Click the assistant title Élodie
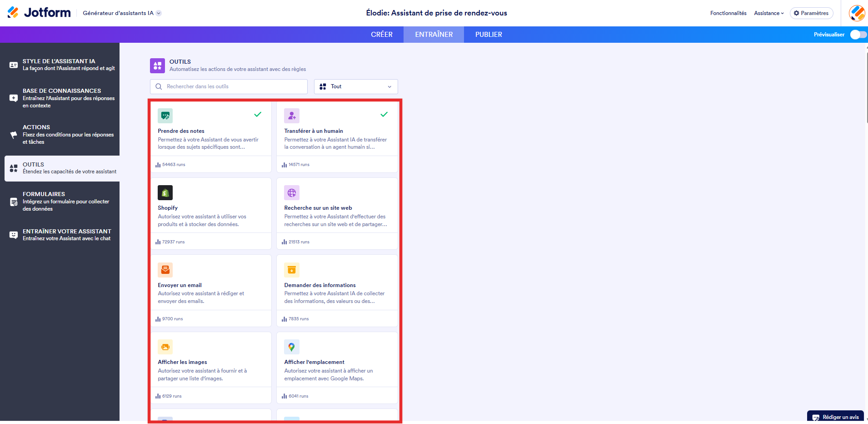868x424 pixels. [x=436, y=13]
